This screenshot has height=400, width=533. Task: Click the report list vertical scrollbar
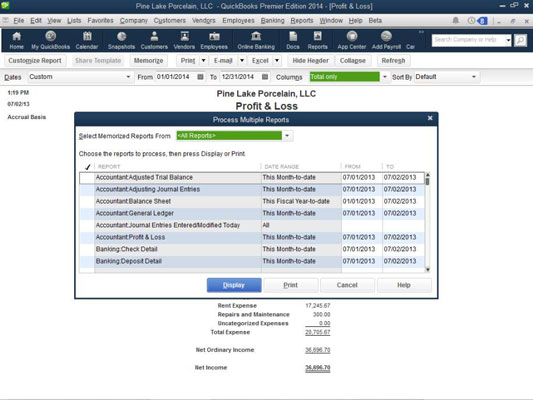428,222
